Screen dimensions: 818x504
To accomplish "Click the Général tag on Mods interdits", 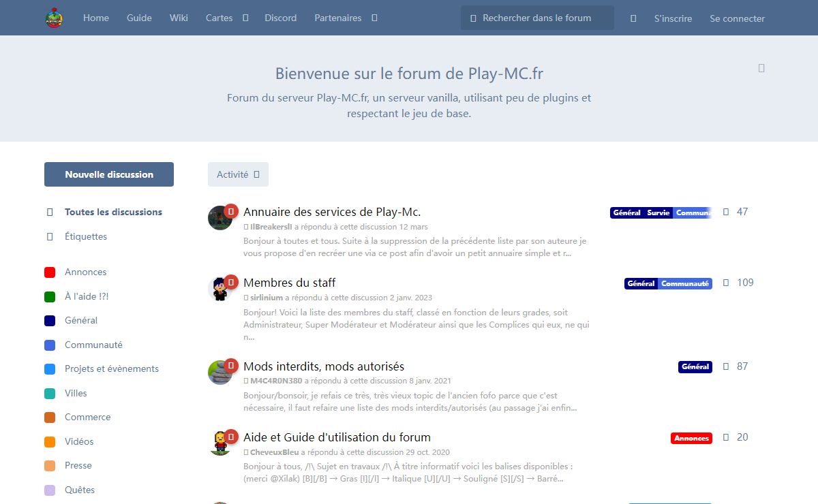I will pos(695,367).
